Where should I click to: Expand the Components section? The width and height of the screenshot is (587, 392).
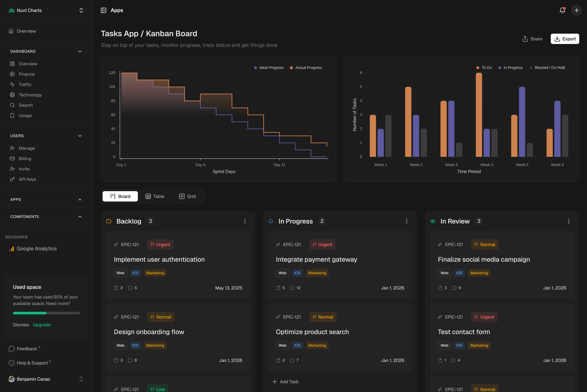pyautogui.click(x=80, y=217)
